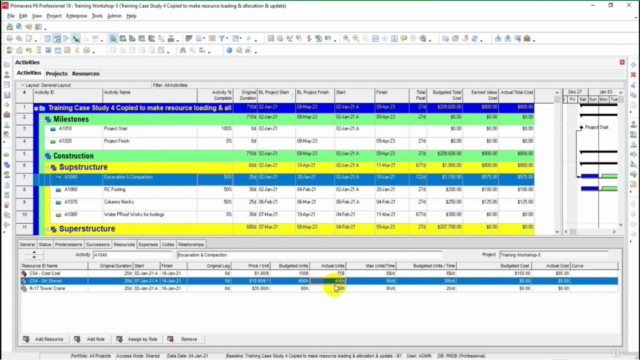Viewport: 640px width, 360px height.
Task: Click the Filter funnel toolbar icon
Action: 222,39
